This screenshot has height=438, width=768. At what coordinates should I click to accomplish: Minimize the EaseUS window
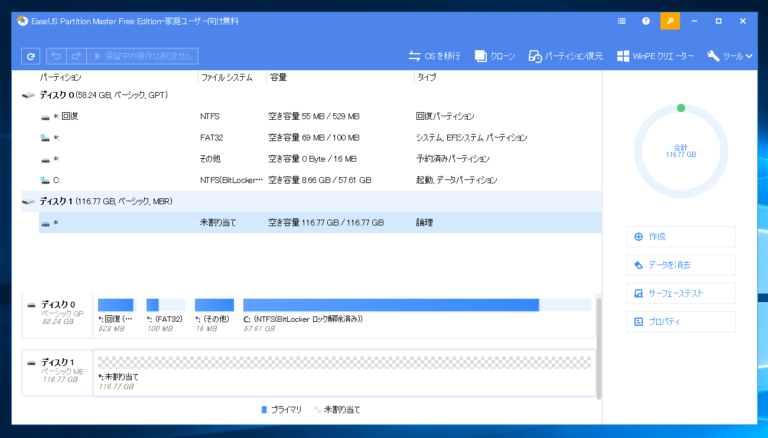pyautogui.click(x=694, y=21)
